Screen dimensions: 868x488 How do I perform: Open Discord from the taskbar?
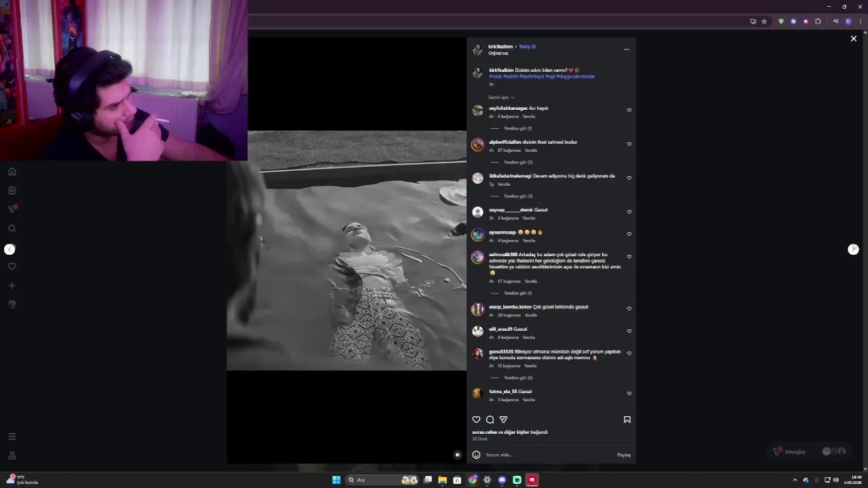(x=502, y=480)
